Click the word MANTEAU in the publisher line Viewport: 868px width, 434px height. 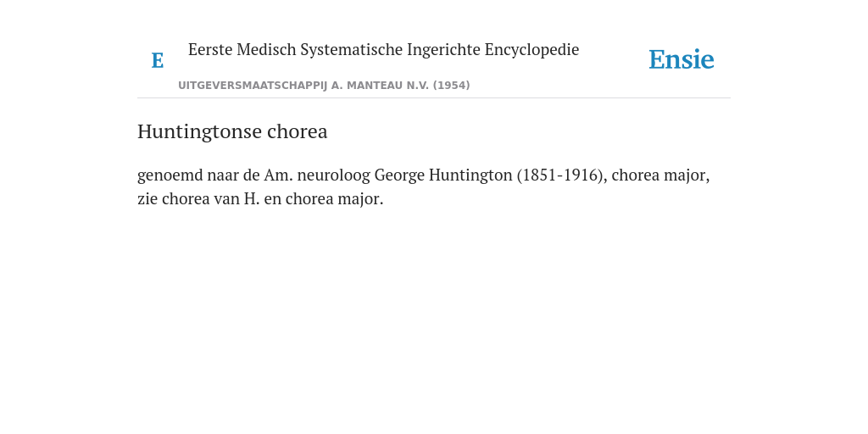[374, 86]
